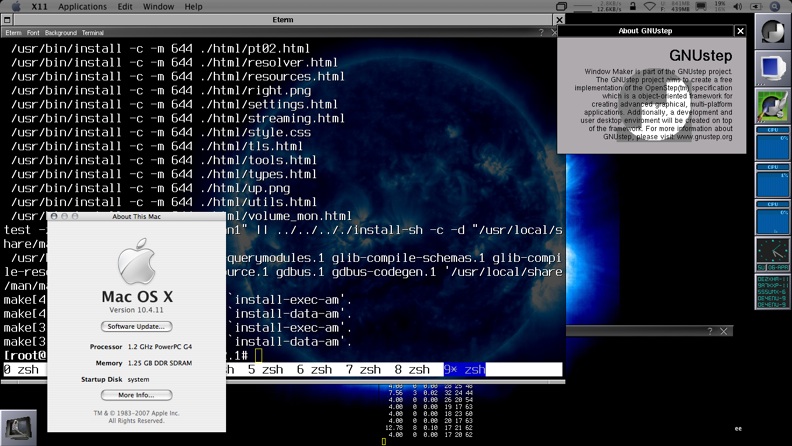Click the 1.2 GHz PowerPC G4 processor text
The image size is (792, 446).
[160, 347]
